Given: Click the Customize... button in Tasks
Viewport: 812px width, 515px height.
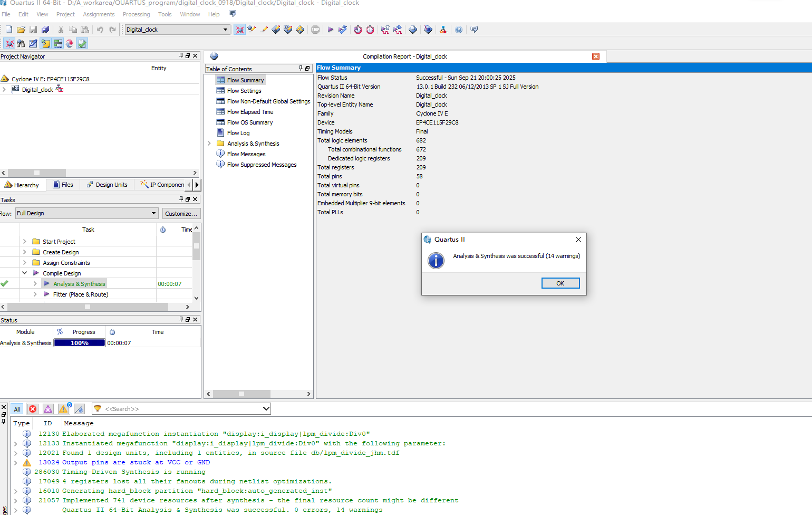Looking at the screenshot, I should 181,213.
